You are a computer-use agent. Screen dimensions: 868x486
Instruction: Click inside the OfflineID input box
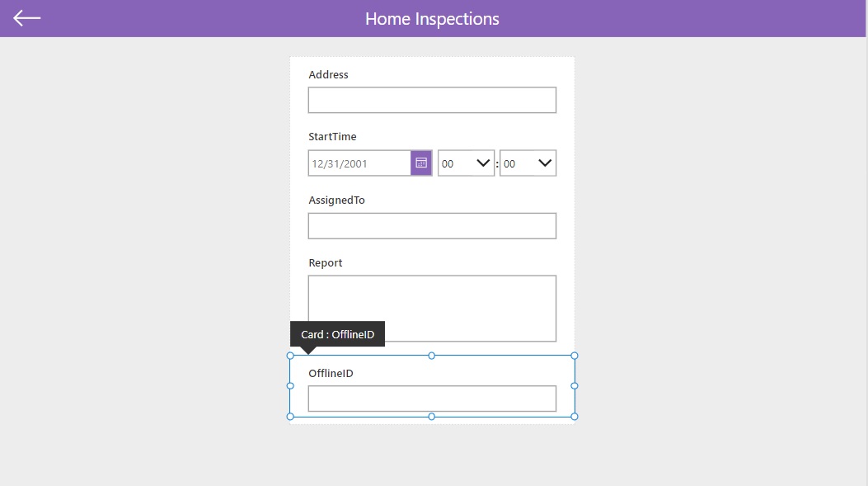click(432, 399)
